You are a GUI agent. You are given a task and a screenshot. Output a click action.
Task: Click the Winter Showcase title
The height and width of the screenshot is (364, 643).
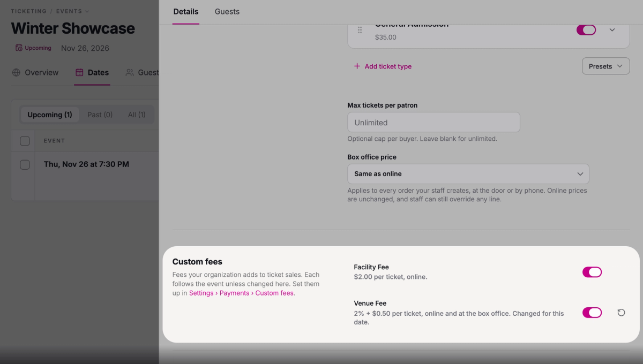point(73,28)
